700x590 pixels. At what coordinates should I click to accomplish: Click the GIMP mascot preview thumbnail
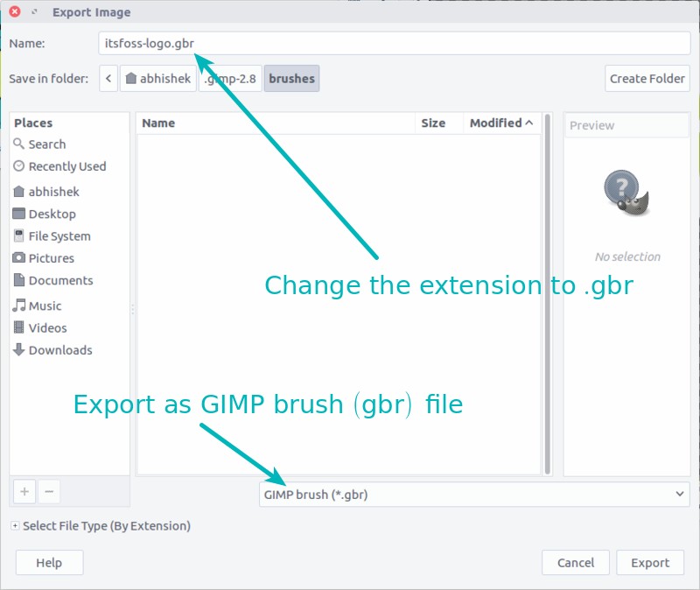click(x=626, y=193)
